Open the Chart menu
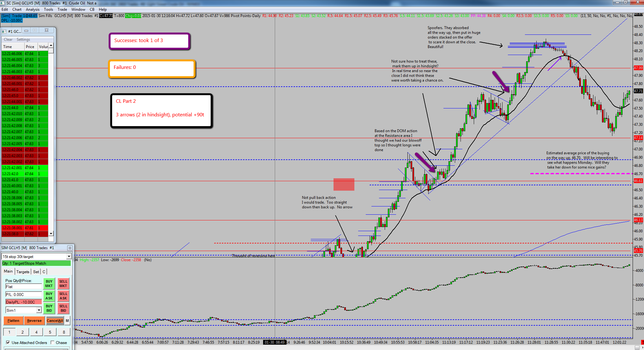Viewport: 644px width, 350px height. [x=17, y=9]
